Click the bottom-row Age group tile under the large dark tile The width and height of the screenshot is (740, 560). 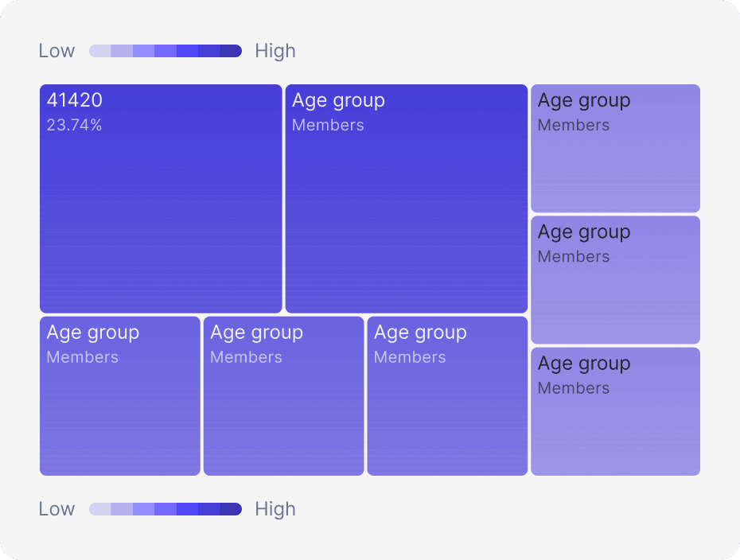(x=447, y=406)
